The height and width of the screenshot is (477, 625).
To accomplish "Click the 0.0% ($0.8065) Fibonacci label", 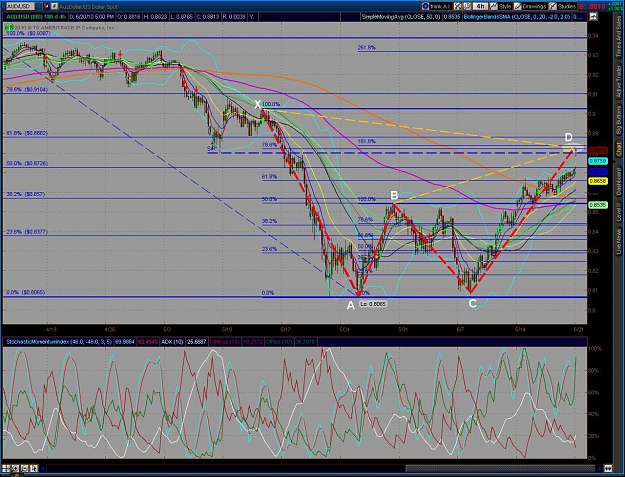I will coord(26,292).
